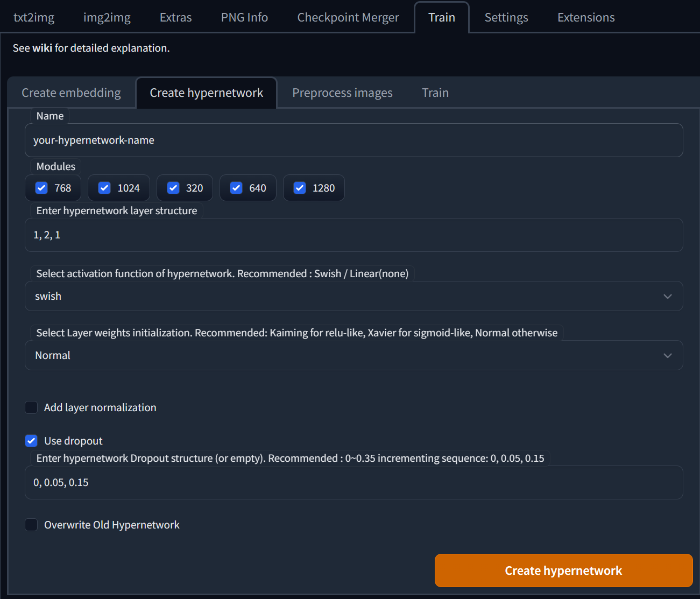Disable the 1024 module checkbox
This screenshot has width=700, height=599.
pos(104,188)
